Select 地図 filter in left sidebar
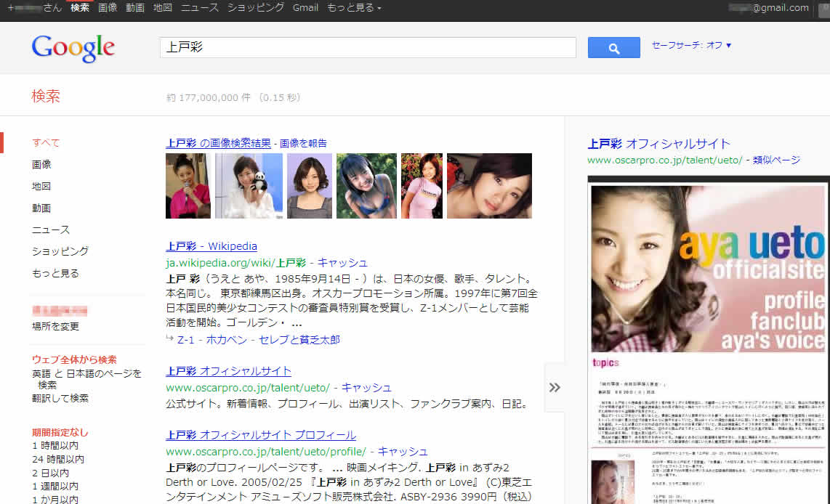This screenshot has width=830, height=504. 41,186
